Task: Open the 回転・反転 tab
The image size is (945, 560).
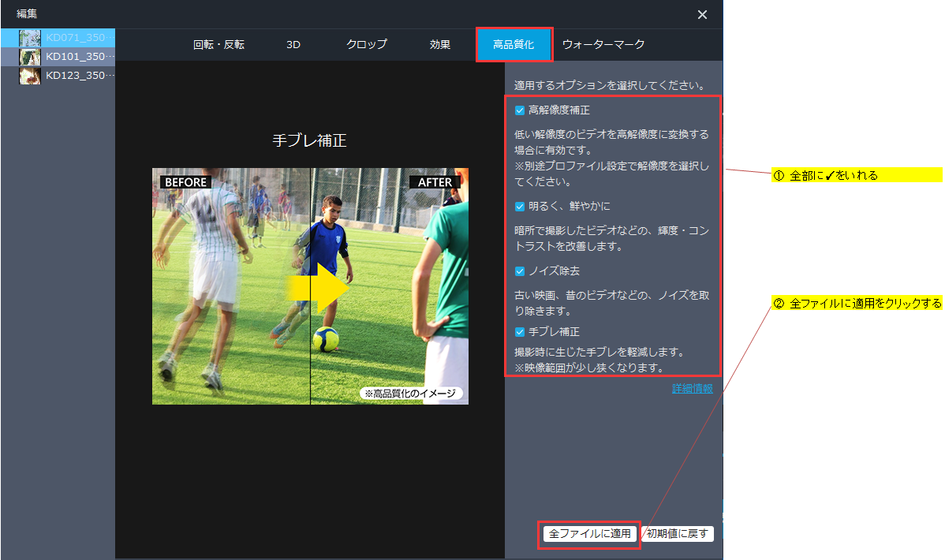Action: pos(219,45)
